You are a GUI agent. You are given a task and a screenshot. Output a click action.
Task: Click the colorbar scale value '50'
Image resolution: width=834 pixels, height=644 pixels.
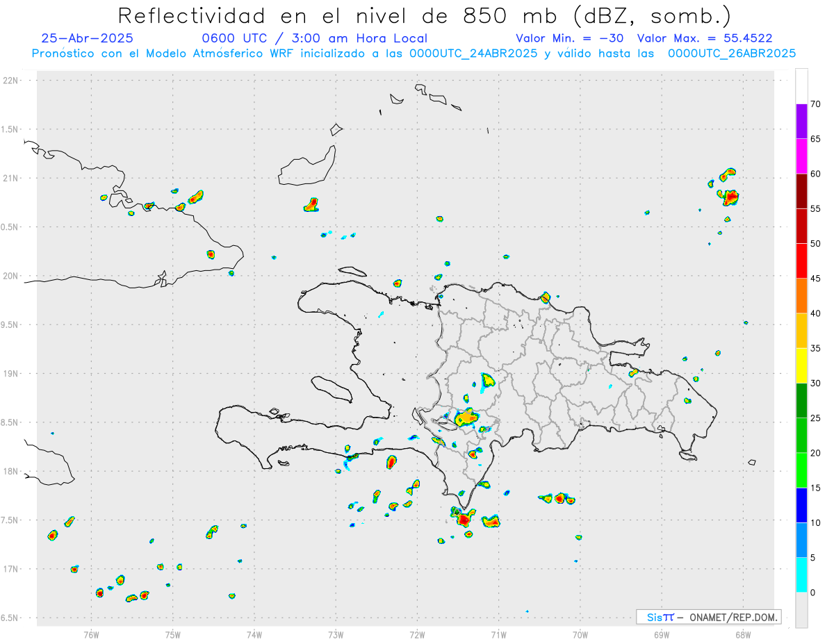816,244
